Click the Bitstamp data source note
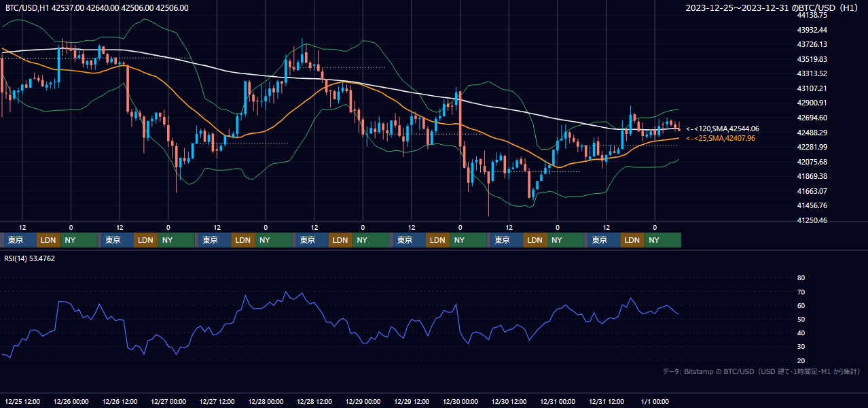This screenshot has height=408, width=868. pos(761,371)
